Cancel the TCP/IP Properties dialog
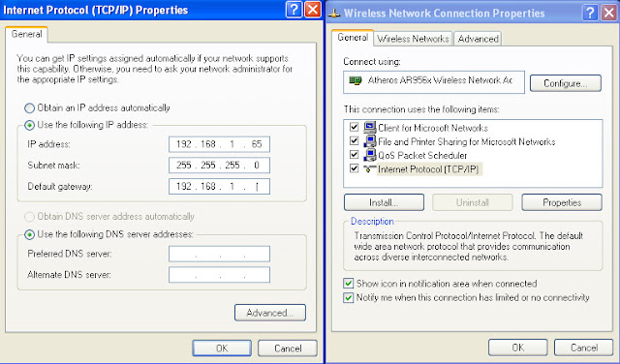The width and height of the screenshot is (620, 364). [288, 349]
